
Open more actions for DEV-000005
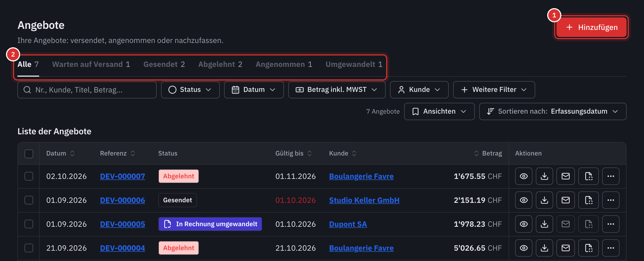[611, 224]
